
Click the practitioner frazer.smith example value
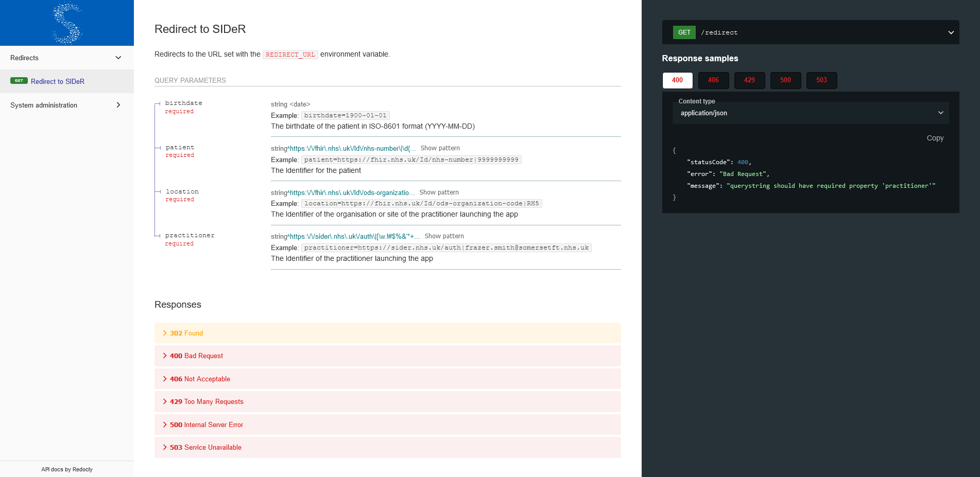(x=446, y=248)
